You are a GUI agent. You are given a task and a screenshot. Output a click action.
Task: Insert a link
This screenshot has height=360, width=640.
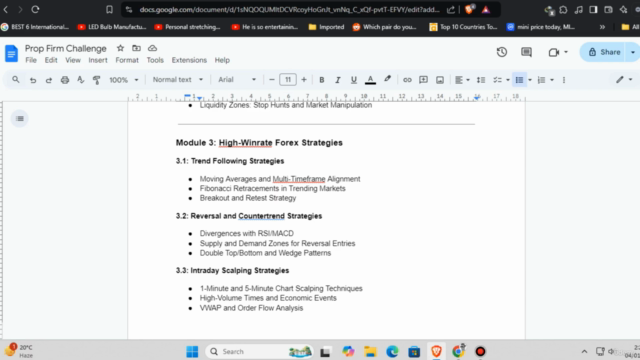[x=407, y=80]
